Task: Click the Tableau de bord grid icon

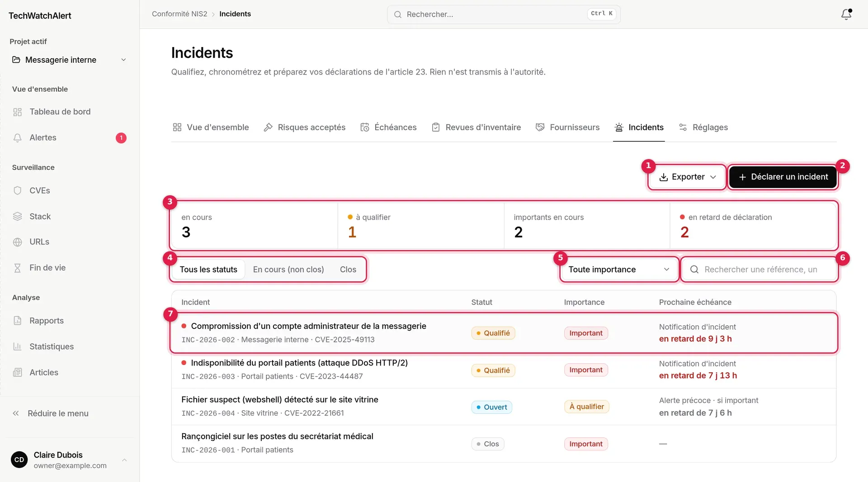Action: tap(18, 112)
